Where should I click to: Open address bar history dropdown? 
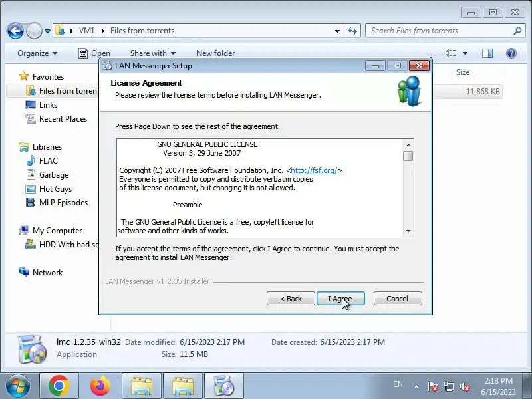coord(337,31)
